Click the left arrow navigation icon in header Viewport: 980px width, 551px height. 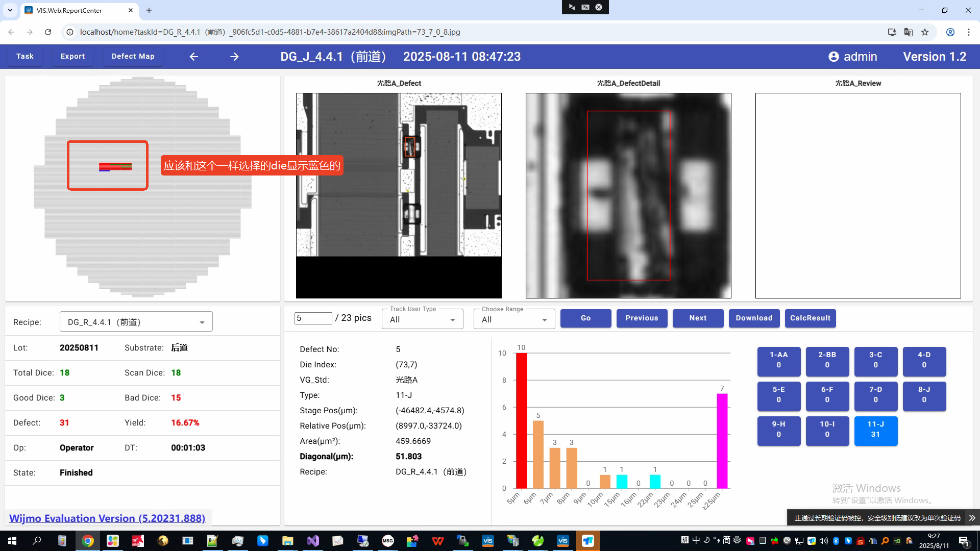pyautogui.click(x=193, y=57)
